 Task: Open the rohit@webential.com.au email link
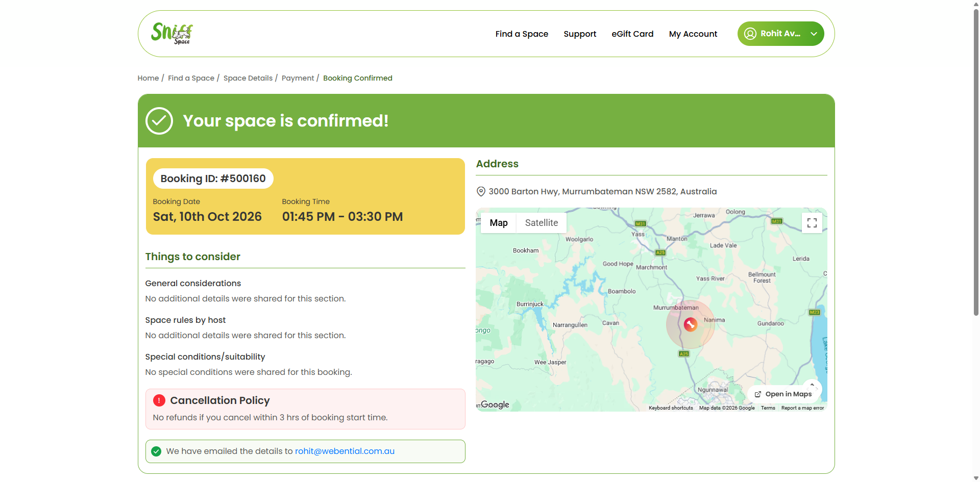(345, 451)
